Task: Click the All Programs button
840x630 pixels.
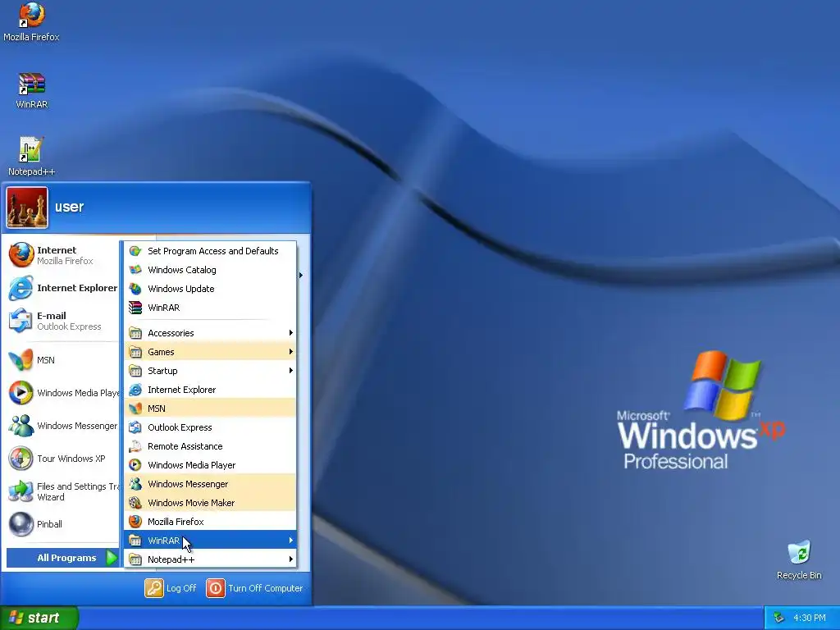Action: coord(62,558)
